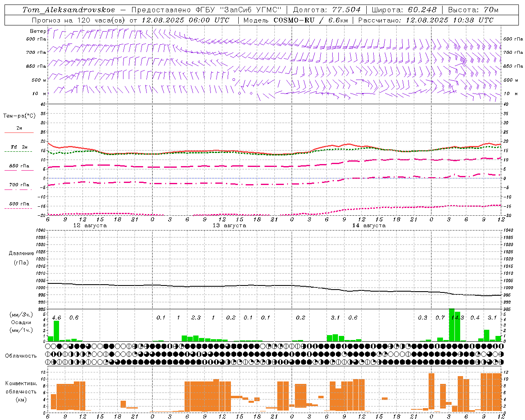Click the 14.3 precipitation value

(x=457, y=318)
